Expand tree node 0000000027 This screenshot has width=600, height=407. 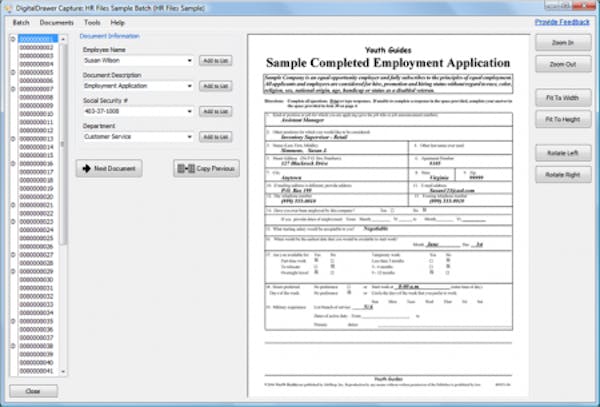pyautogui.click(x=13, y=255)
